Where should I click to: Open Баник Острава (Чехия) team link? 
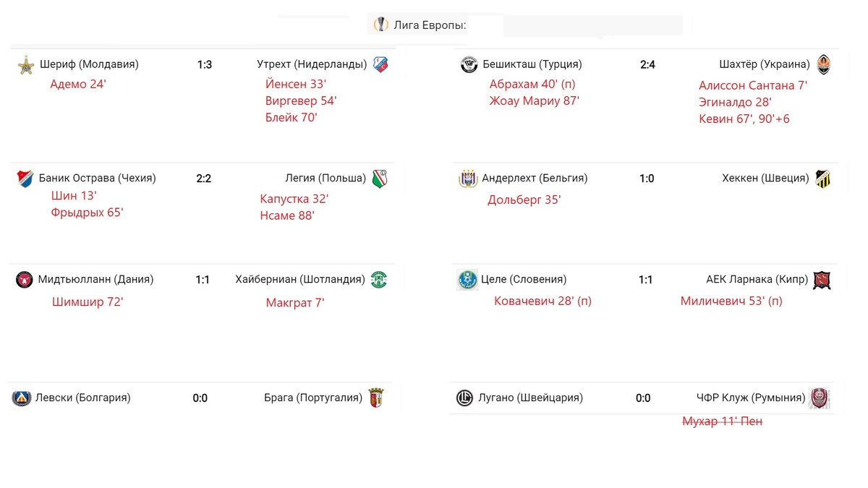pos(97,179)
